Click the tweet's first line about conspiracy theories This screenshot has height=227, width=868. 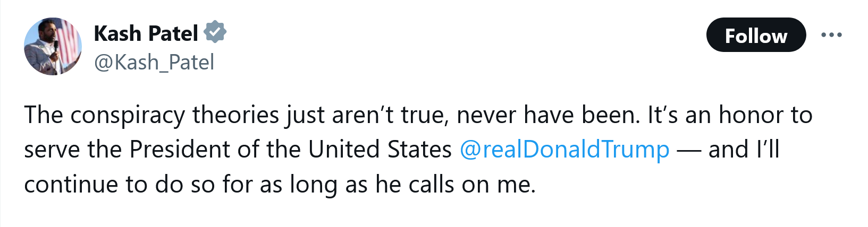[x=418, y=115]
